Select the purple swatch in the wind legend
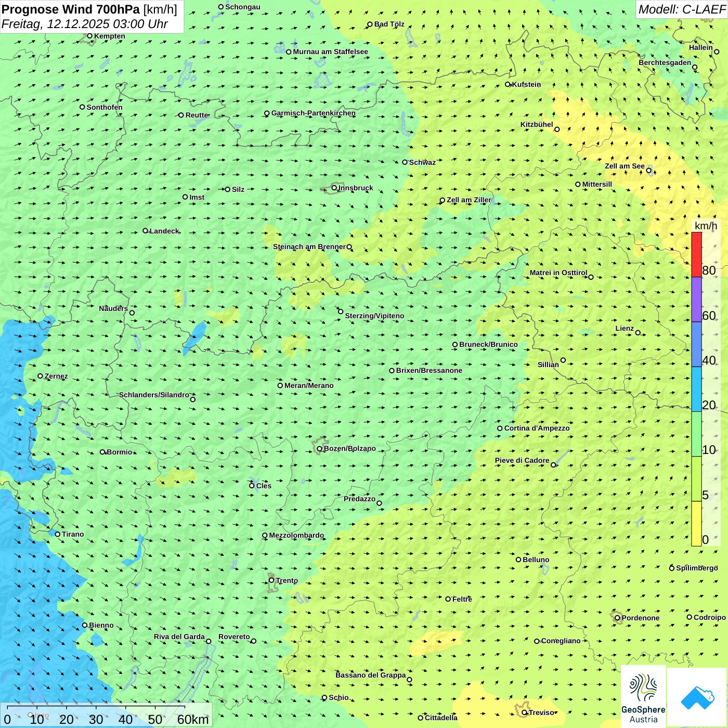The height and width of the screenshot is (728, 728). [696, 300]
